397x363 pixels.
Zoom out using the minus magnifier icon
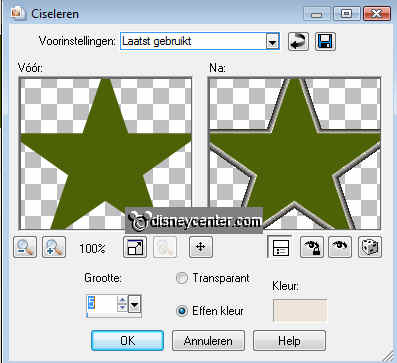[x=25, y=247]
